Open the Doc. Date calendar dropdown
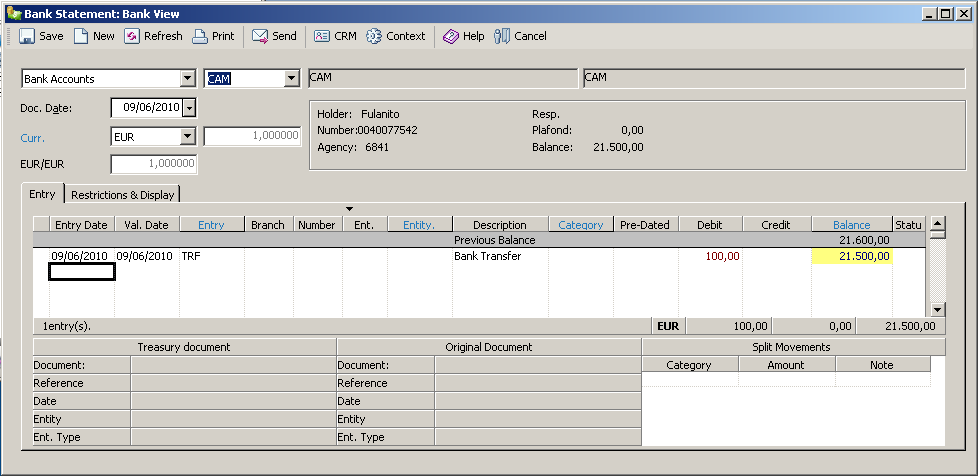The image size is (978, 476). tap(190, 108)
